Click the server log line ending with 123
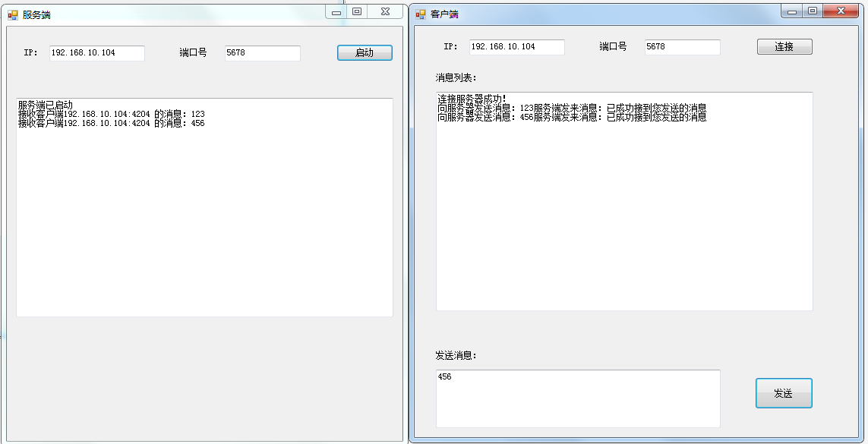 [x=112, y=114]
